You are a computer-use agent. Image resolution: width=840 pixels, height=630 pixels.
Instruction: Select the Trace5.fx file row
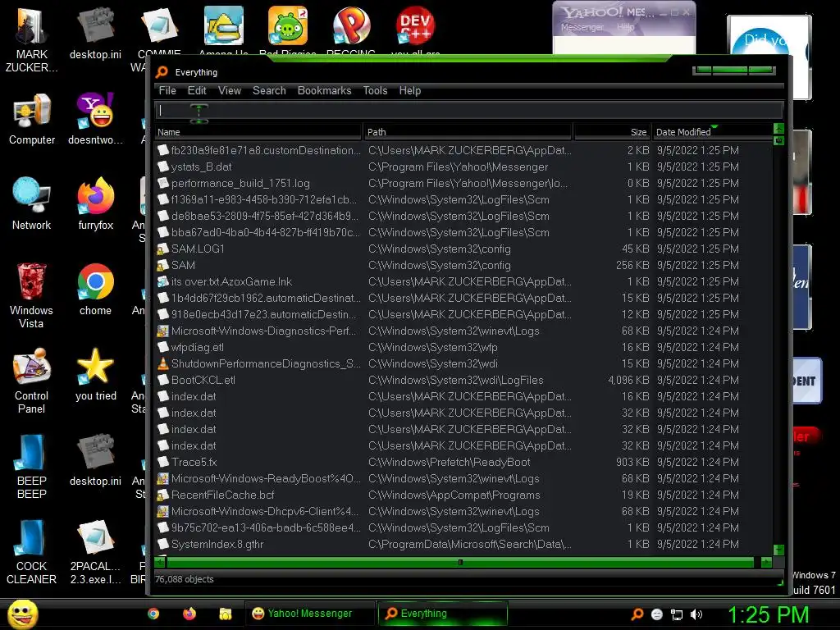[x=463, y=462]
